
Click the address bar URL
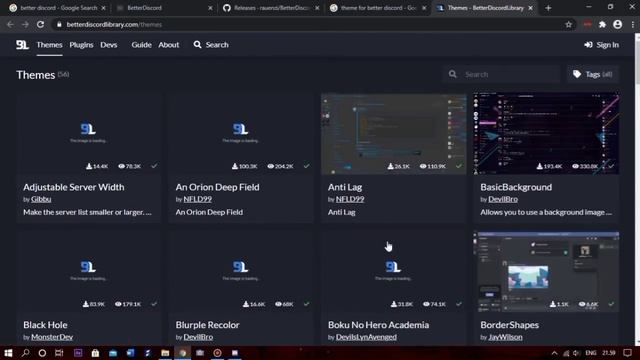click(x=114, y=24)
